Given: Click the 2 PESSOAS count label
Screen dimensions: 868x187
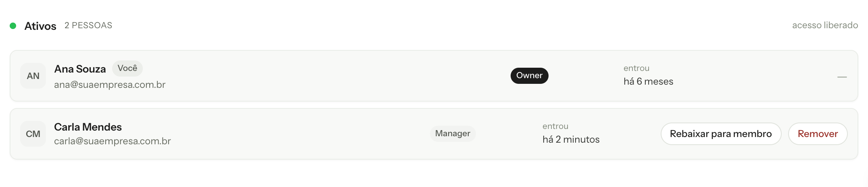Looking at the screenshot, I should (x=88, y=25).
